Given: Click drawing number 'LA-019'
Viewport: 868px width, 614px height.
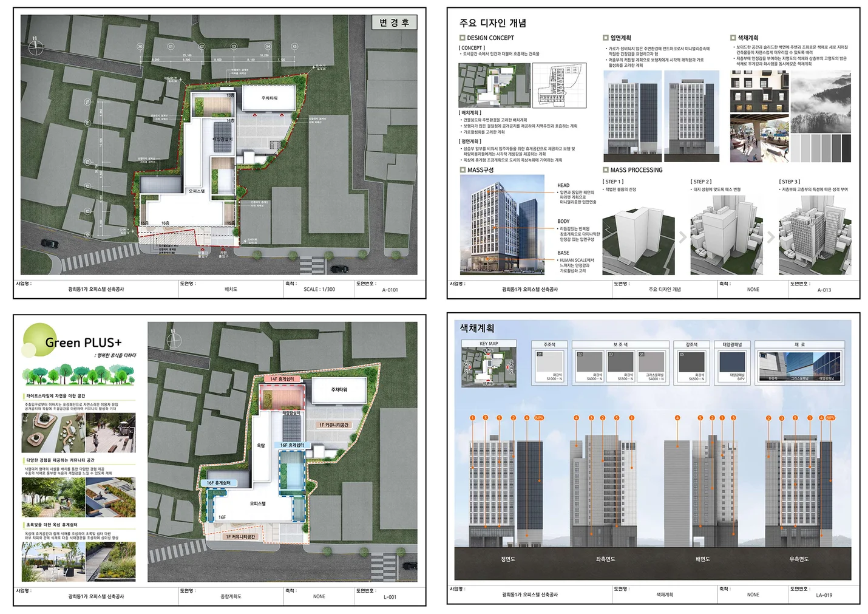Looking at the screenshot, I should (x=824, y=595).
